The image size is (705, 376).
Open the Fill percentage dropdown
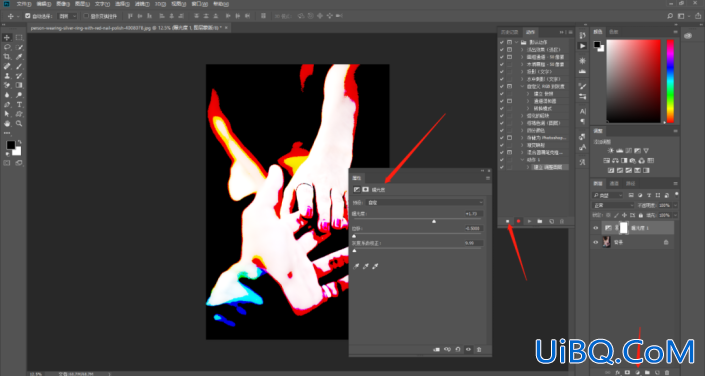click(x=675, y=215)
